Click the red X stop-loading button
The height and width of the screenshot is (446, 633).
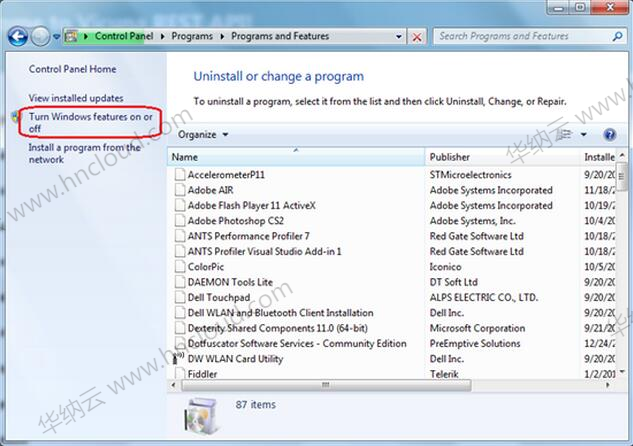(x=417, y=37)
